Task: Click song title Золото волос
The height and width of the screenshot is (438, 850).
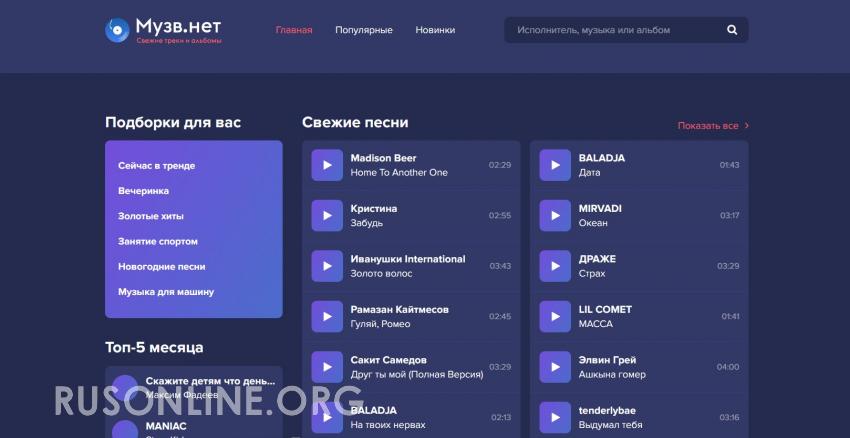Action: [381, 274]
